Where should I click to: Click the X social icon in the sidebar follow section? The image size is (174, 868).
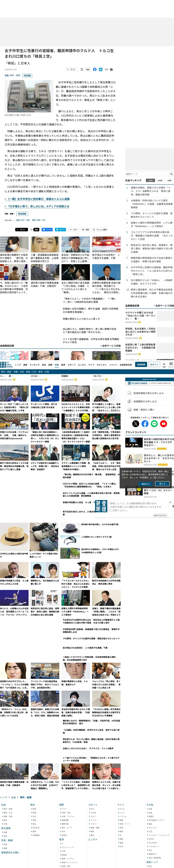(x=136, y=424)
